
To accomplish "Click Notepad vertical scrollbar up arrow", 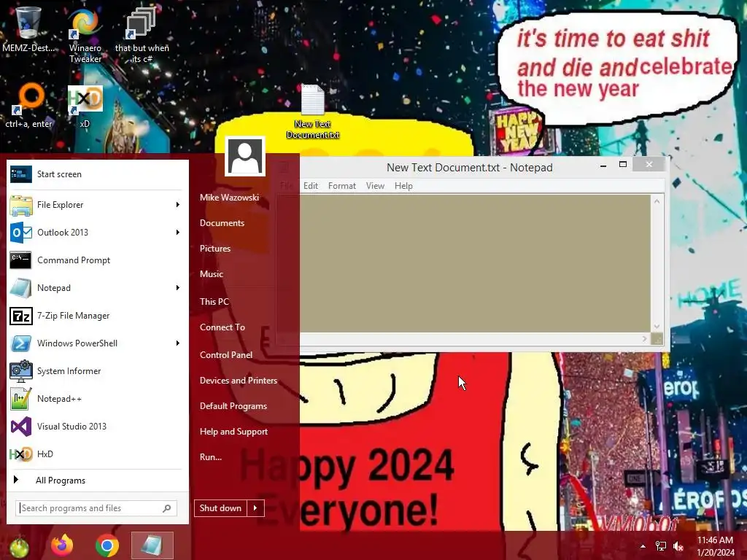I will click(x=657, y=201).
